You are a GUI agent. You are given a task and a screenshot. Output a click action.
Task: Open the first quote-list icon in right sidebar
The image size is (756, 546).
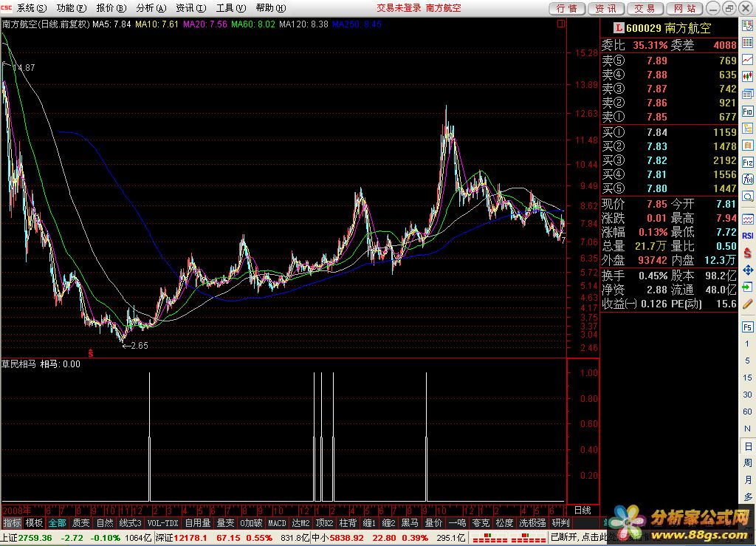[747, 26]
